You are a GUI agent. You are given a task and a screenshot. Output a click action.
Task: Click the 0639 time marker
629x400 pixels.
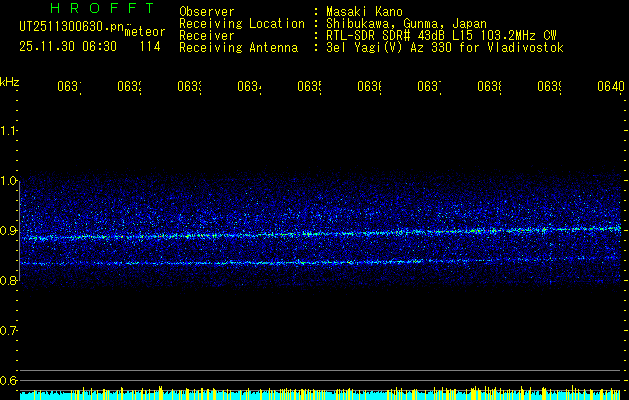(x=549, y=86)
